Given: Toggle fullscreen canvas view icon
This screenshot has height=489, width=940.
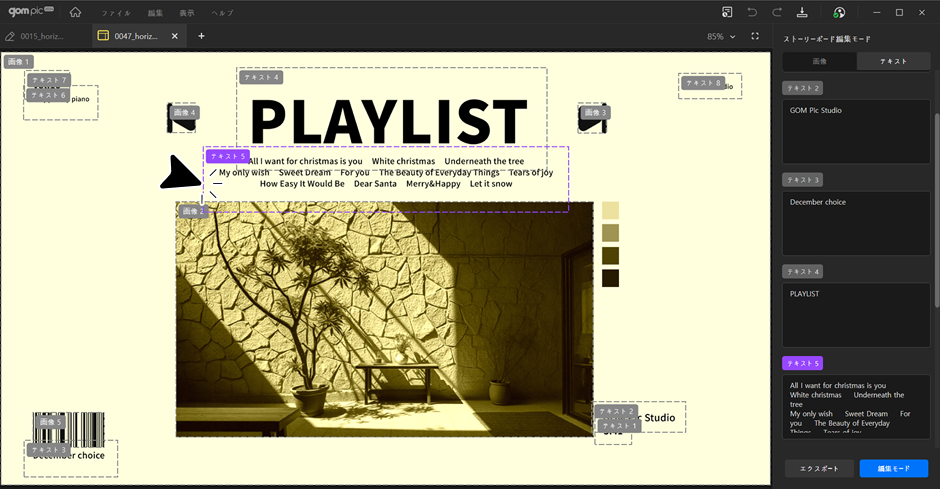Looking at the screenshot, I should pos(755,36).
